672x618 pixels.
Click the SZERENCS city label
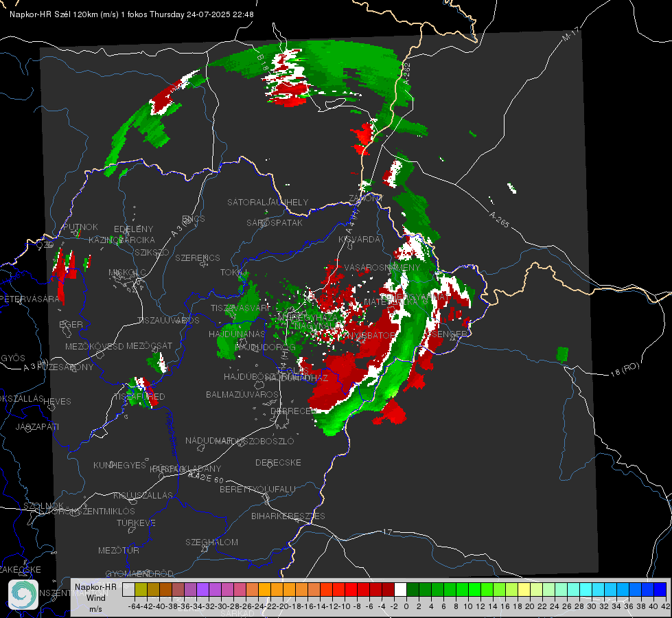coord(198,257)
